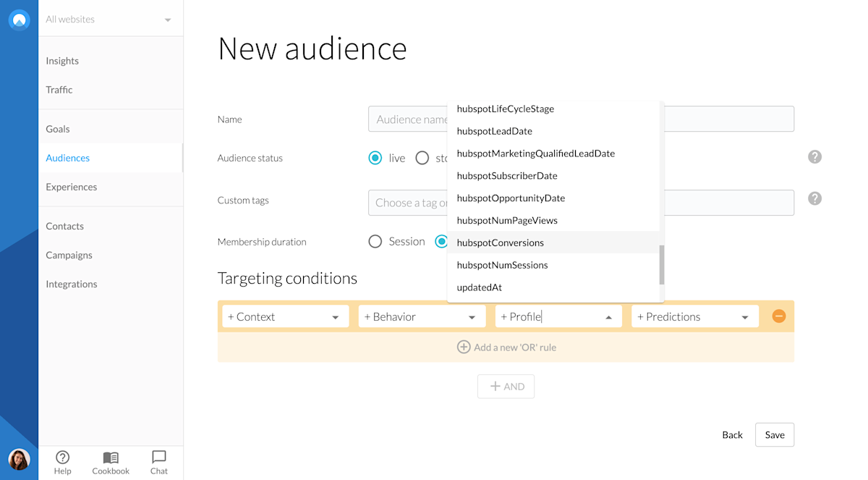The width and height of the screenshot is (868, 480).
Task: Select updatedAt profile attribute
Action: coord(553,287)
